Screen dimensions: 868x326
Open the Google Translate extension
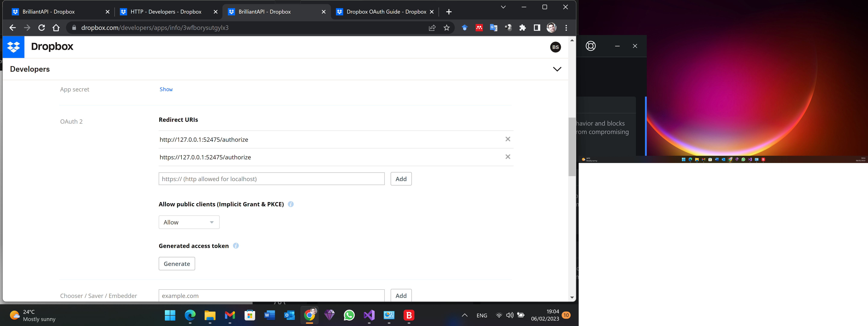tap(493, 28)
